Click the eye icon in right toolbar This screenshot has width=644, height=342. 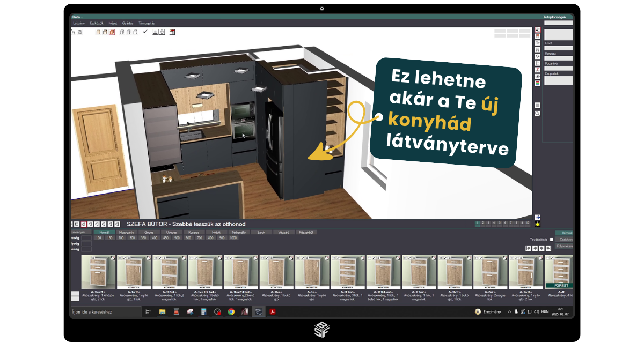(x=538, y=76)
